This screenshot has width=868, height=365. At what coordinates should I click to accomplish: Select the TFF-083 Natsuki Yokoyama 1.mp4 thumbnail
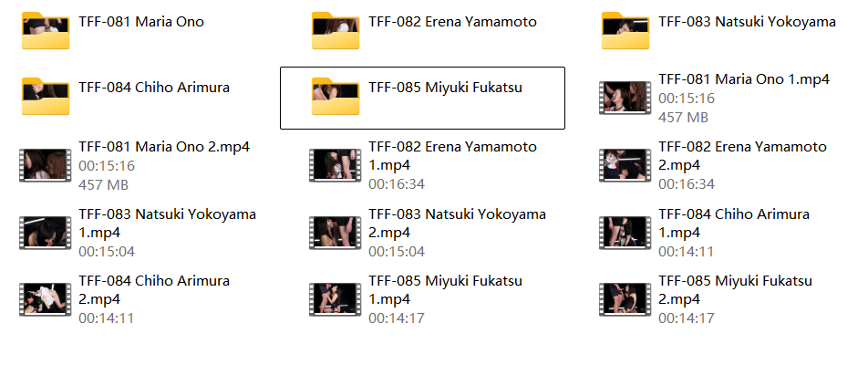point(46,233)
